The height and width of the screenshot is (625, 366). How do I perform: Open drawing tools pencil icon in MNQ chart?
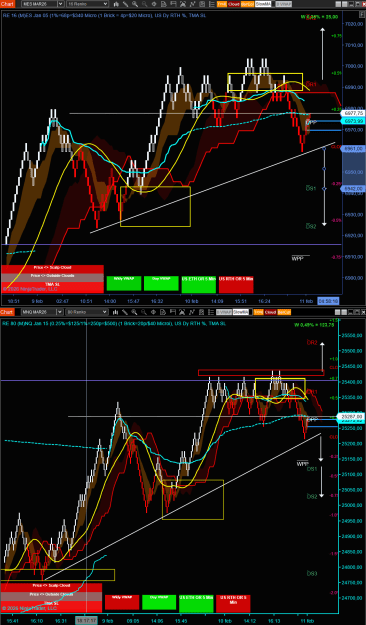point(126,312)
